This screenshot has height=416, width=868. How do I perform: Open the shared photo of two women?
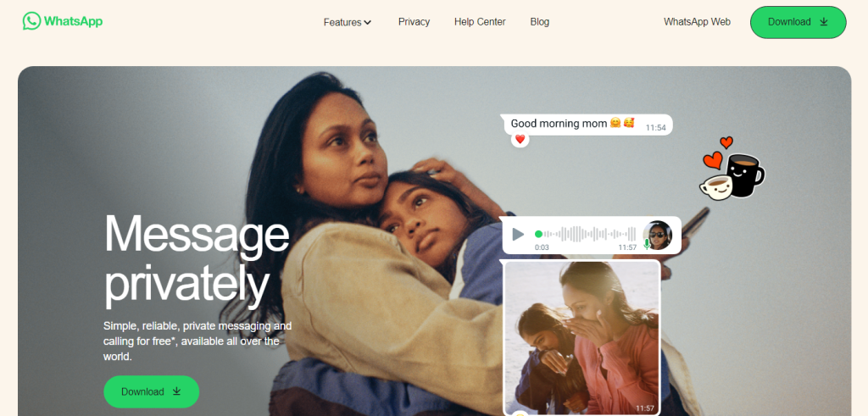[582, 337]
